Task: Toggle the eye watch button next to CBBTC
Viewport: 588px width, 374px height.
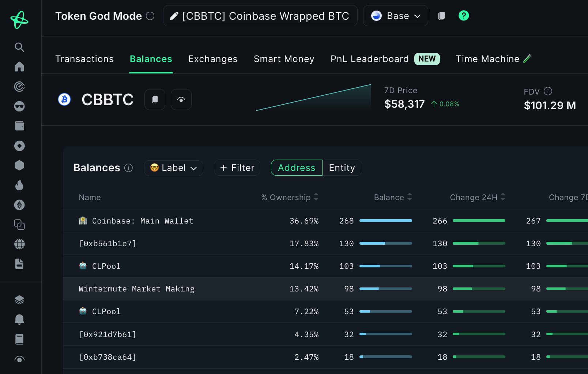Action: click(181, 100)
